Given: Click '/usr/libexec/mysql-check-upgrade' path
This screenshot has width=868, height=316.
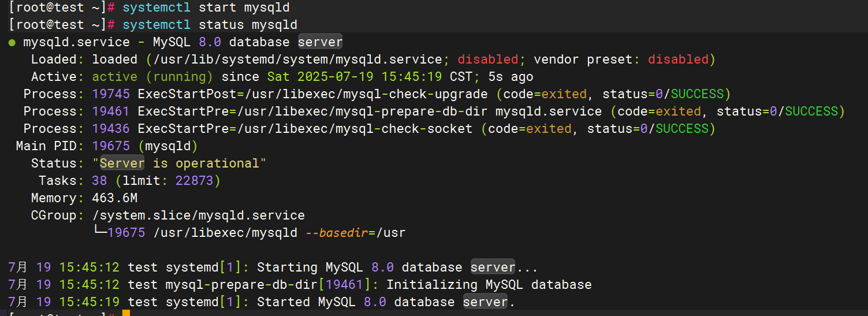Looking at the screenshot, I should [366, 94].
